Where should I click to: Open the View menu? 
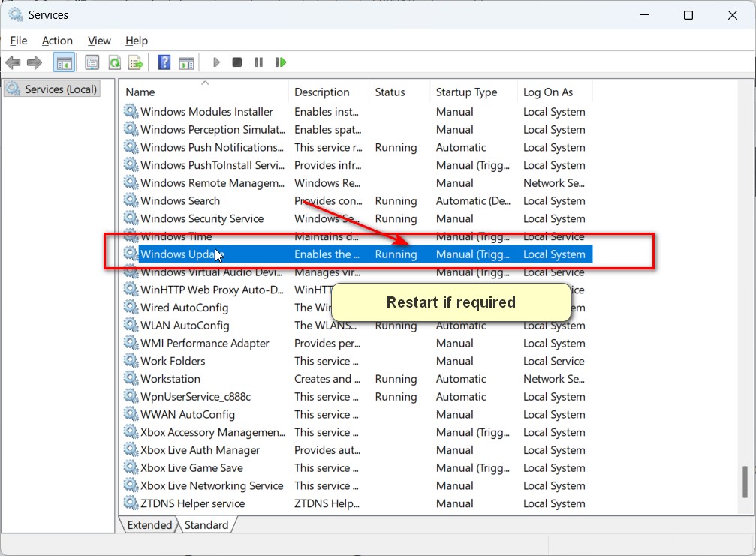pos(99,41)
